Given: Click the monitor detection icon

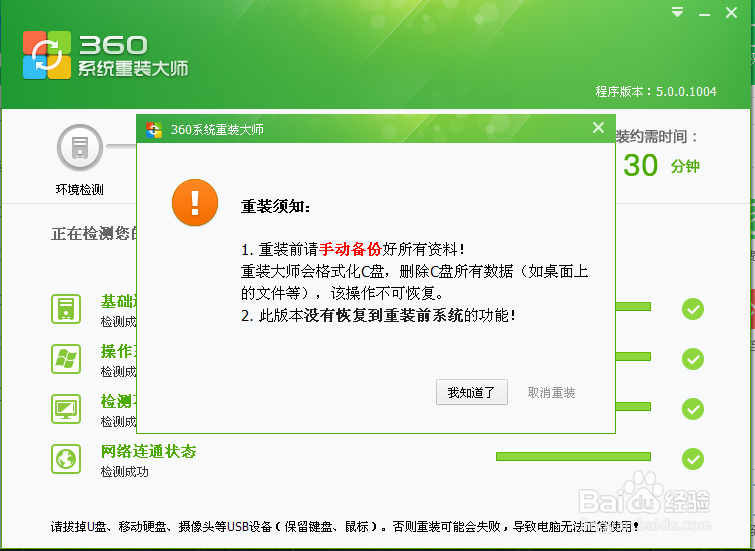Looking at the screenshot, I should coord(66,409).
